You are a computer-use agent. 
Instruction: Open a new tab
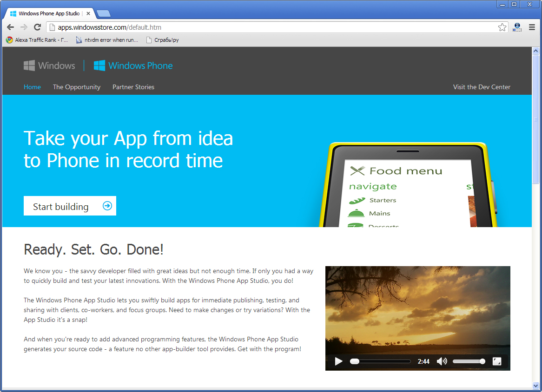tap(103, 13)
